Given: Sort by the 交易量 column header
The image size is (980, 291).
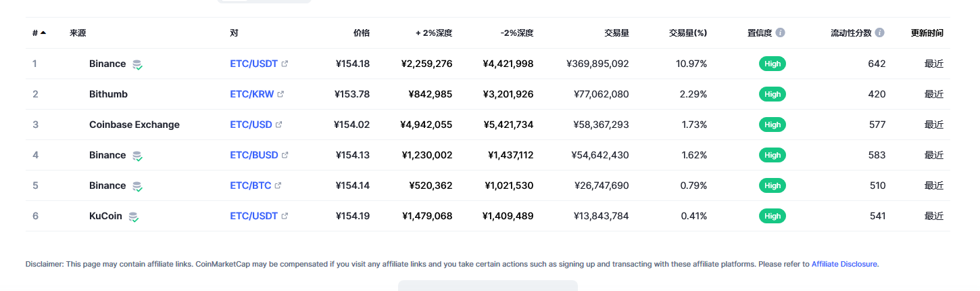Looking at the screenshot, I should coord(616,32).
